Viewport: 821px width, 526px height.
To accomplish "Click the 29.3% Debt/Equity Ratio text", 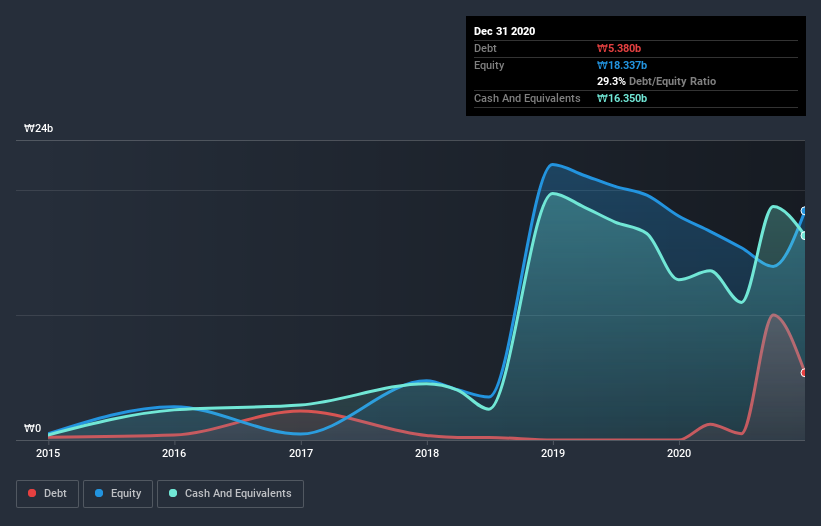I will pos(656,81).
